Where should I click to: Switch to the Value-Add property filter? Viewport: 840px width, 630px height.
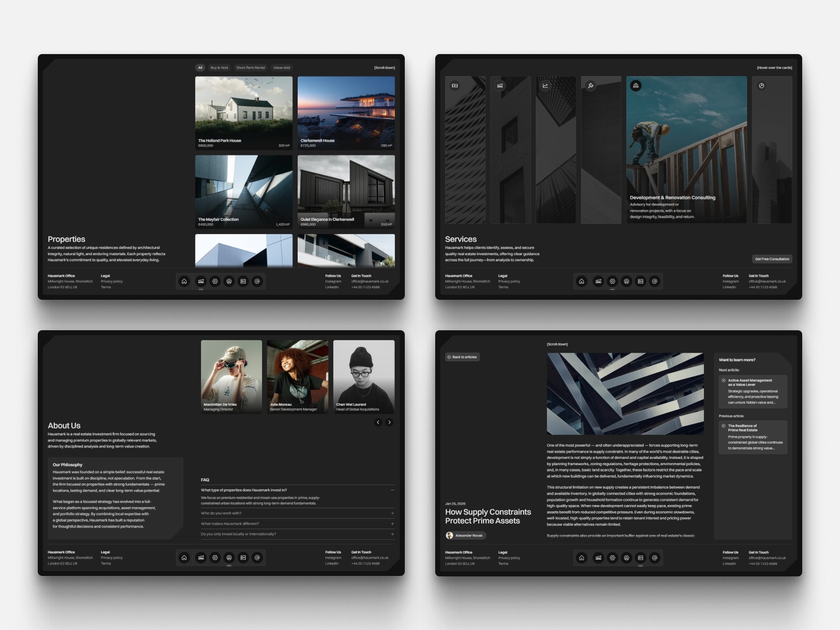(281, 68)
